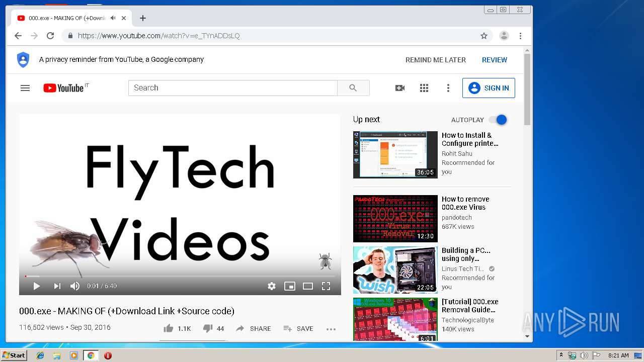This screenshot has height=362, width=644.
Task: Click the magnifier search button
Action: coord(353,87)
